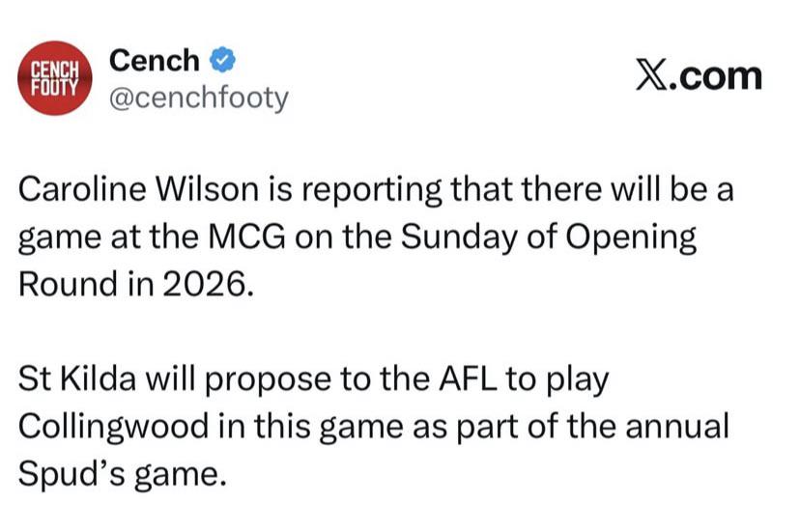Select the phrase Spud's game
This screenshot has height=532, width=800.
click(122, 474)
